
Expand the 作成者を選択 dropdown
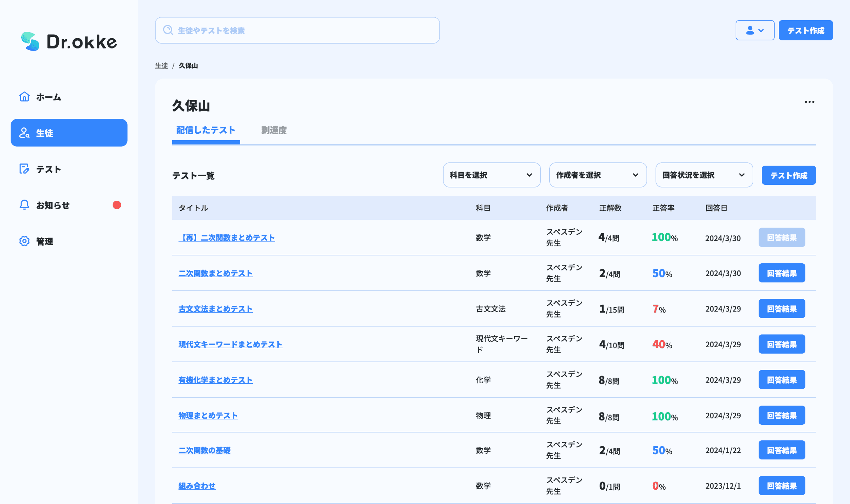tap(597, 175)
